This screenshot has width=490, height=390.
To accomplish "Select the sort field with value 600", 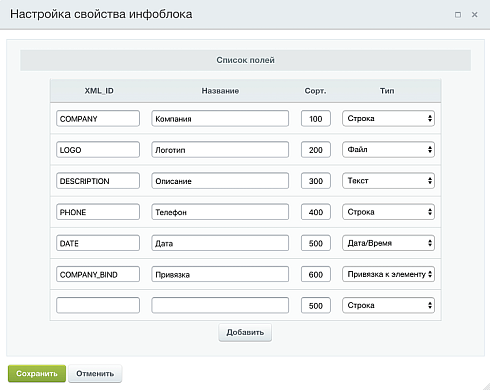I will [316, 274].
